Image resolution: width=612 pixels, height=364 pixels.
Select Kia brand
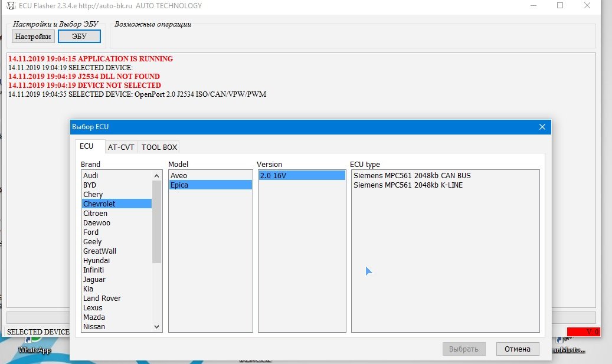point(117,288)
